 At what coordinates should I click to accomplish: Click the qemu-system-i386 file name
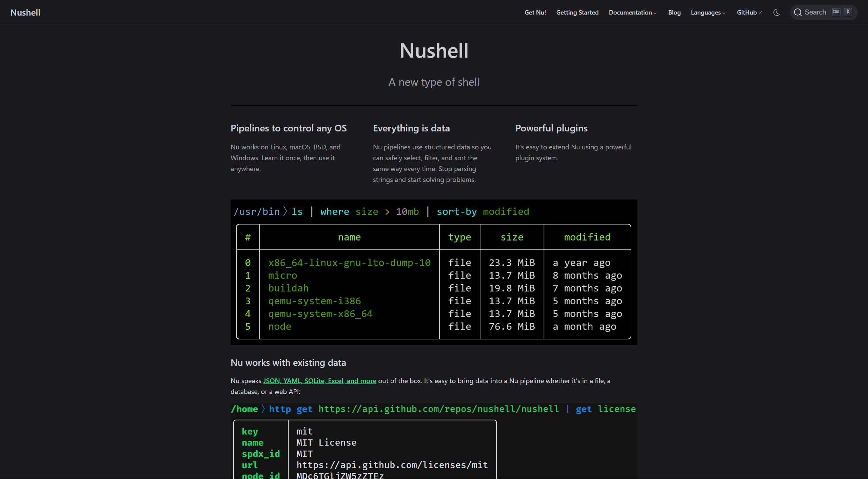[314, 301]
